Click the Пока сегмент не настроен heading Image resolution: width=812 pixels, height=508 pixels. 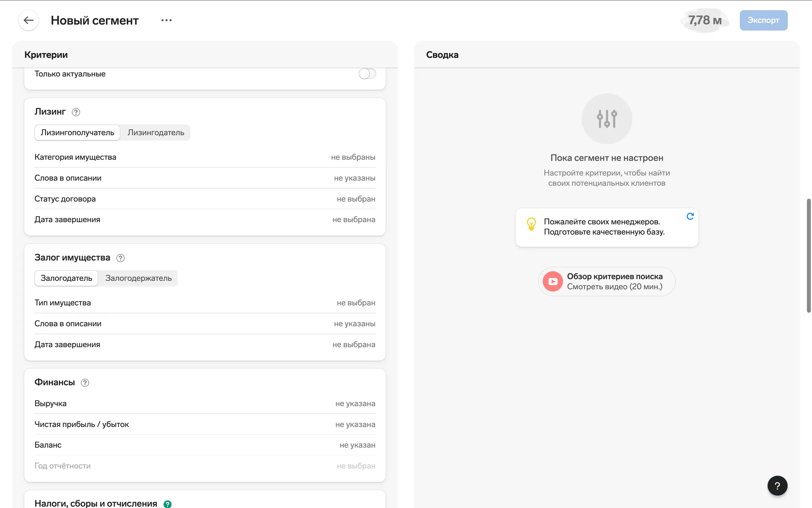point(607,158)
